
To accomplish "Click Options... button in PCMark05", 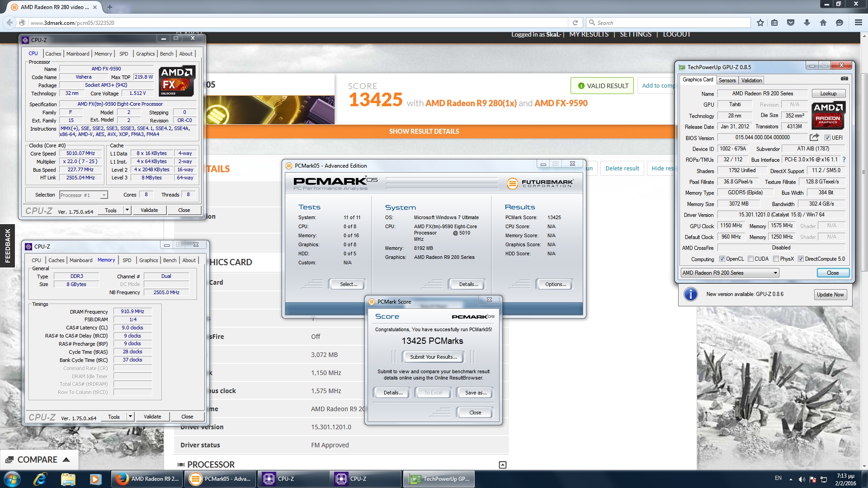I will 555,284.
